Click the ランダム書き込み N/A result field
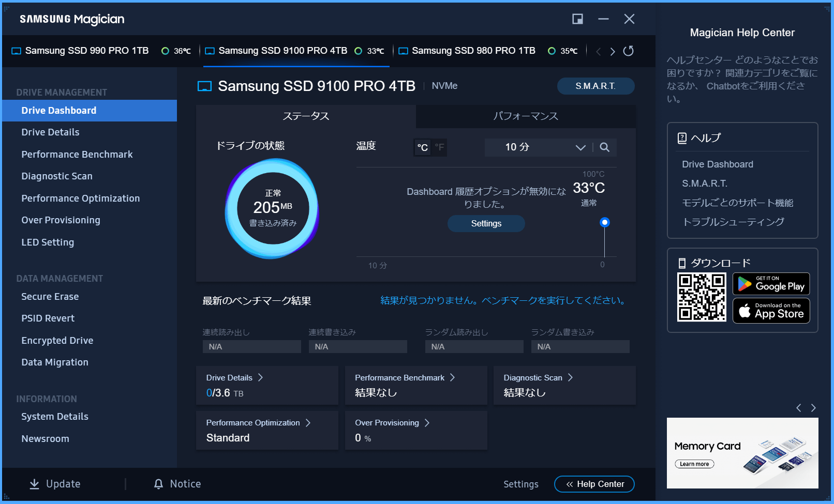The height and width of the screenshot is (504, 834). point(580,347)
